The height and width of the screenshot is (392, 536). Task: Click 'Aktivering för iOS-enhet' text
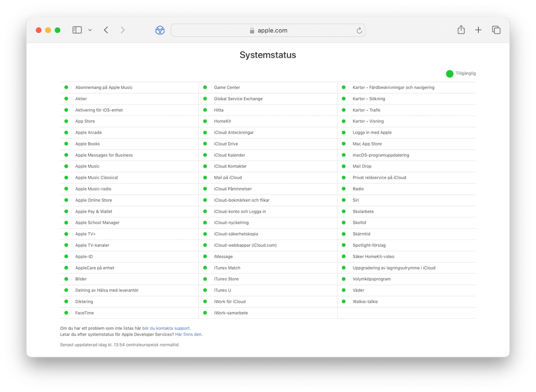click(99, 110)
